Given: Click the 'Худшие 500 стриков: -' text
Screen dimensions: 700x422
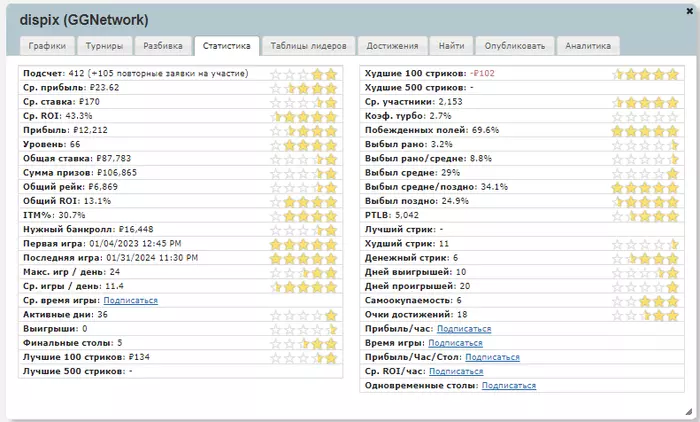Looking at the screenshot, I should pos(419,88).
